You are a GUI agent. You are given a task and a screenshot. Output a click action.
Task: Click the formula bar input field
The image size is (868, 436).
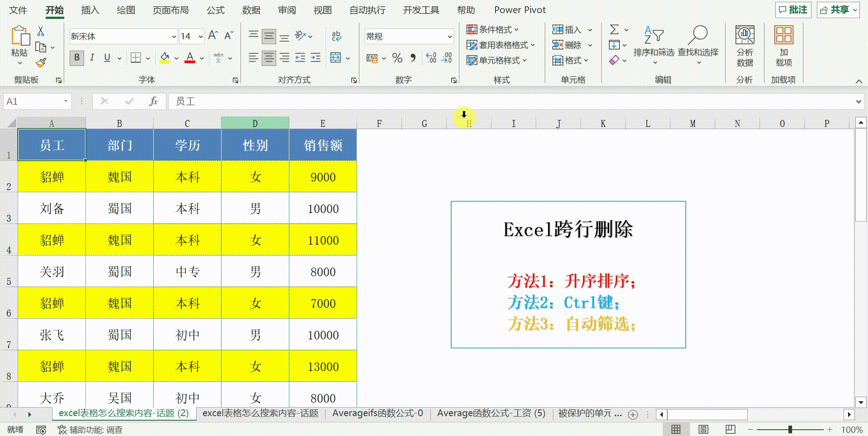511,102
